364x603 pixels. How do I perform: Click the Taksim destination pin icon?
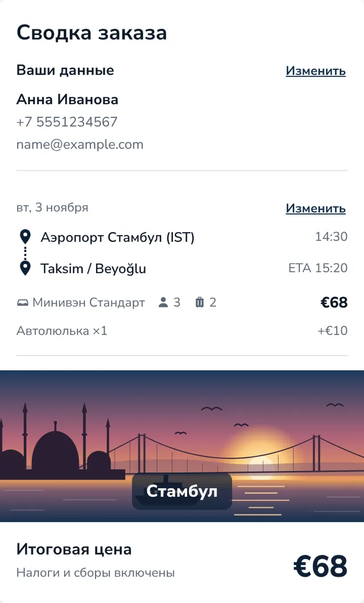25,268
